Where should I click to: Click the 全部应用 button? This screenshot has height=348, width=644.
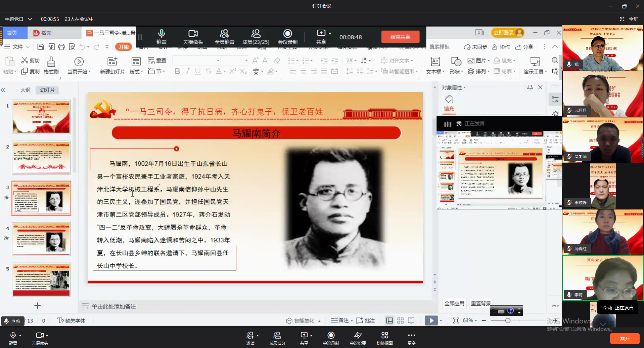(x=454, y=303)
